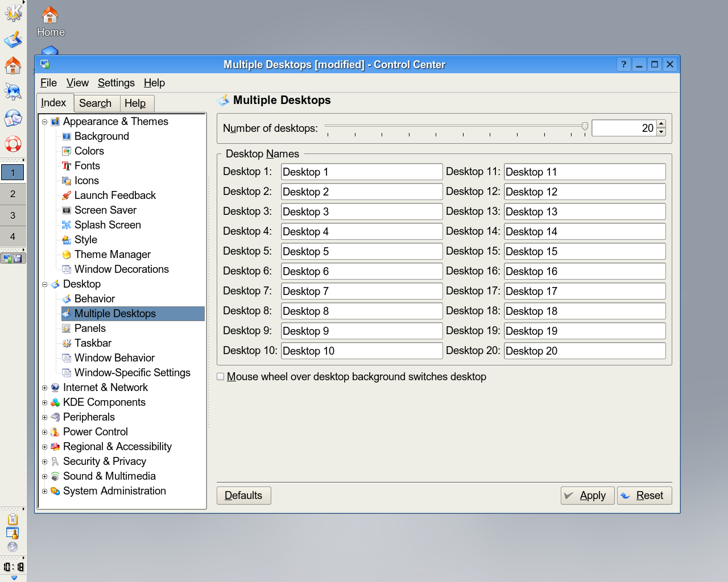Image resolution: width=728 pixels, height=582 pixels.
Task: Click the Colors palette icon in the tree
Action: tap(67, 151)
